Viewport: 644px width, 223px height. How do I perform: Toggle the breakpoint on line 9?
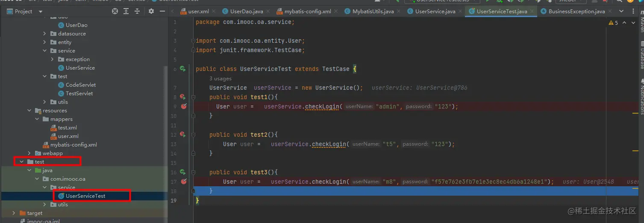[x=183, y=106]
